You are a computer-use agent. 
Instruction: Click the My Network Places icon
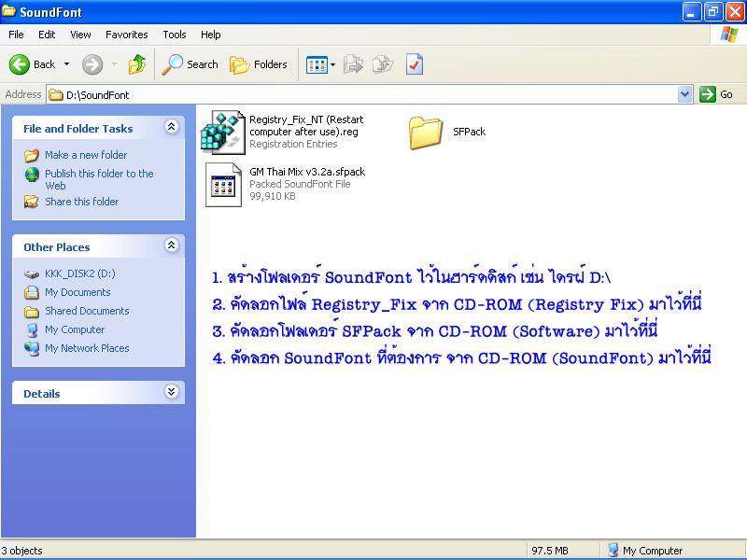coord(32,348)
